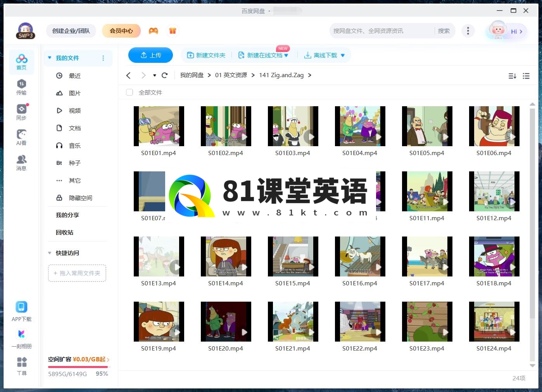542x392 pixels.
Task: Click the sort order icon
Action: [x=512, y=76]
